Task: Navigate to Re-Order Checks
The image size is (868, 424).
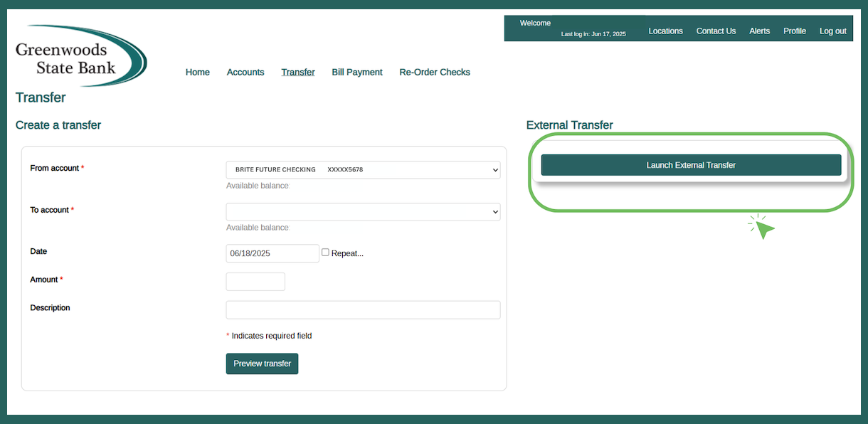Action: pos(435,72)
